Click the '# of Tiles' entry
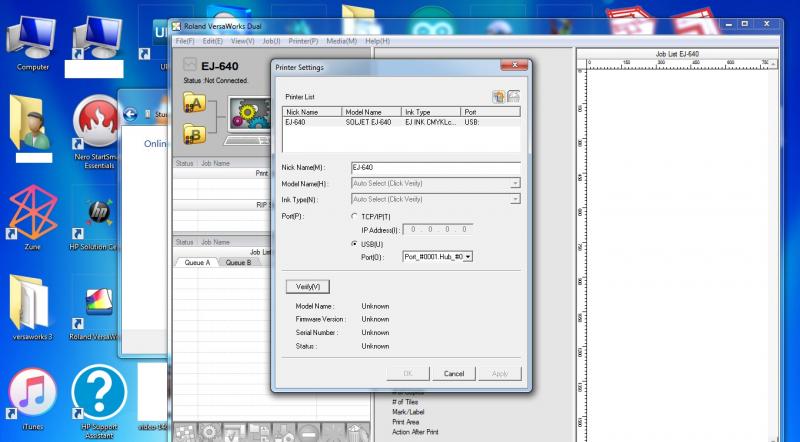This screenshot has width=800, height=442. click(x=405, y=402)
